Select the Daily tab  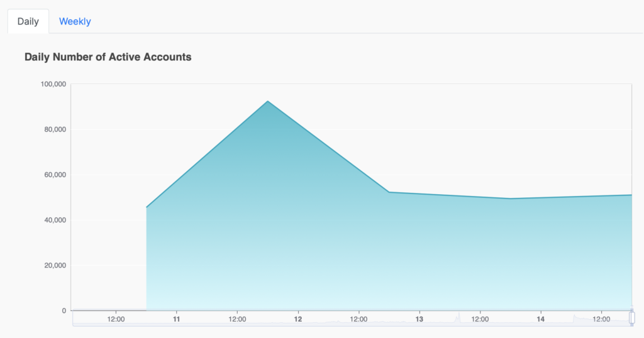coord(28,21)
